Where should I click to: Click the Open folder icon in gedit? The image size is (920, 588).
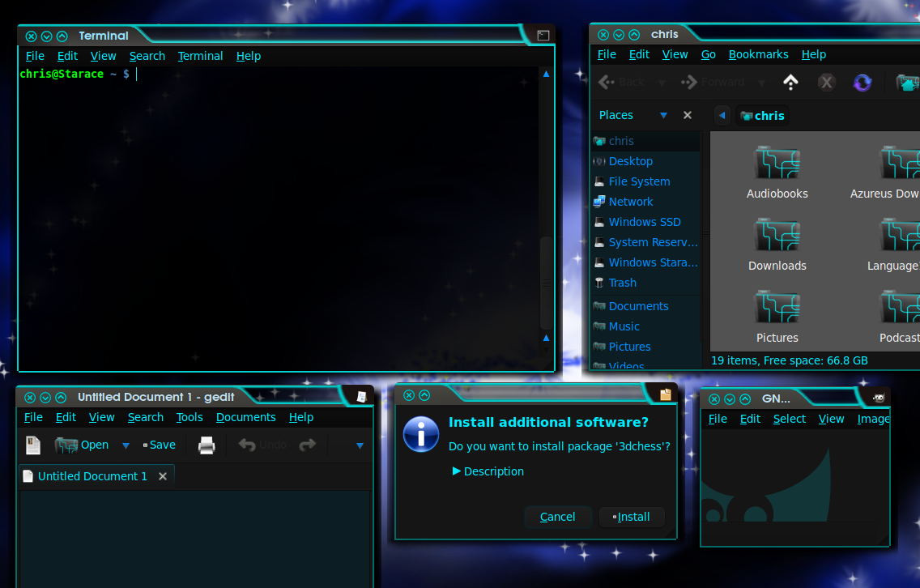[66, 445]
